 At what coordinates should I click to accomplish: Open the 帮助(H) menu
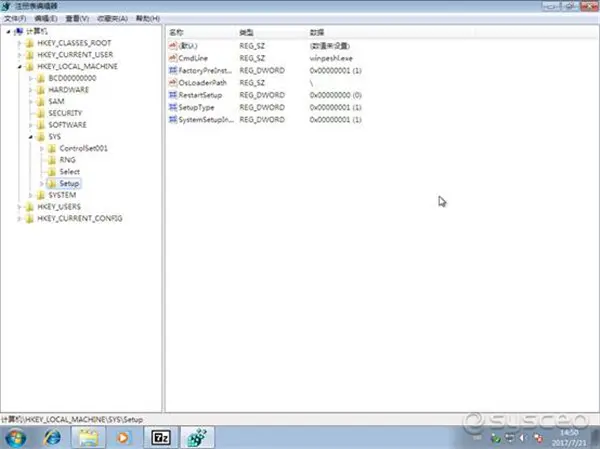[148, 18]
